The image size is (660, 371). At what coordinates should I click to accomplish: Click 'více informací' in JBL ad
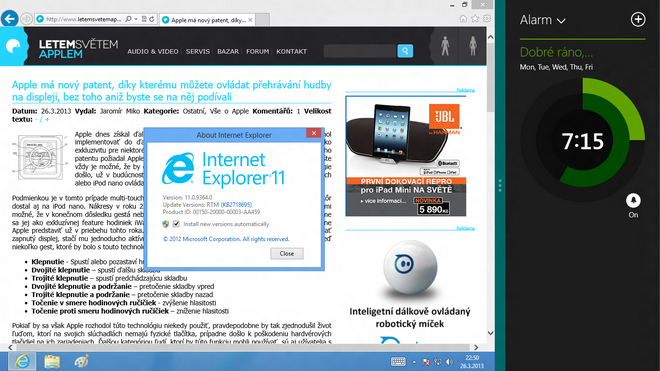(383, 201)
